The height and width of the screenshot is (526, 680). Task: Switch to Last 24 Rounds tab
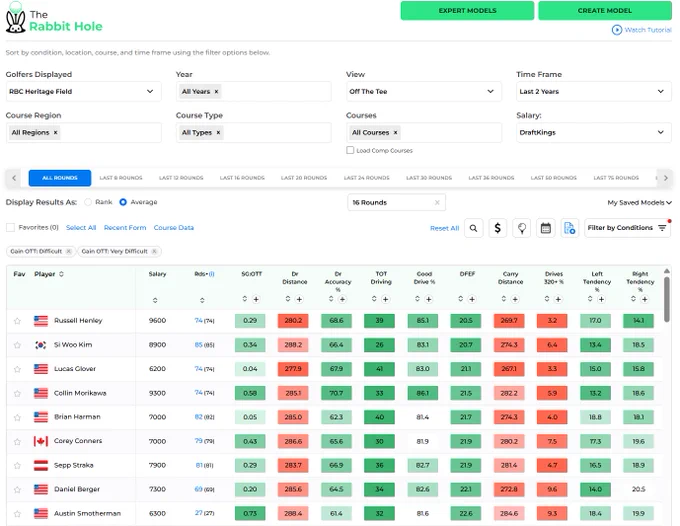click(366, 178)
